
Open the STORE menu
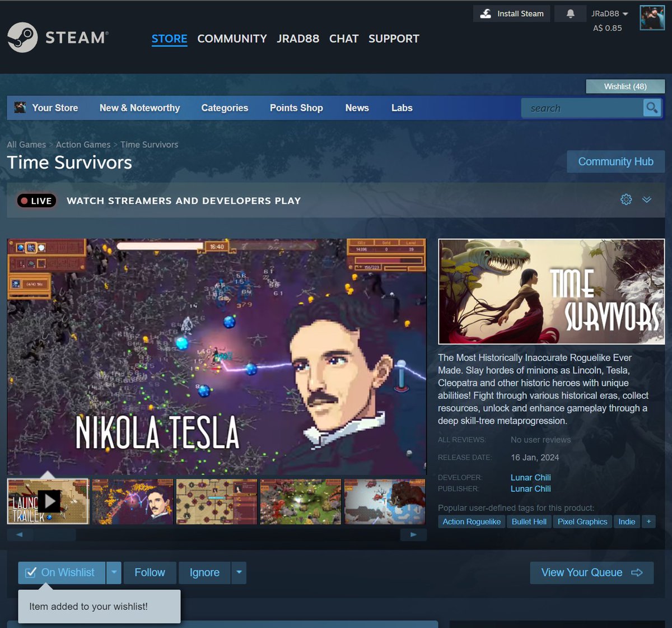coord(169,39)
